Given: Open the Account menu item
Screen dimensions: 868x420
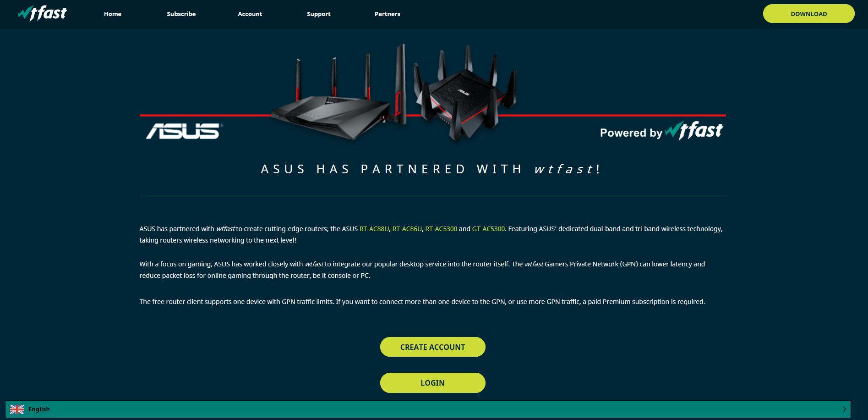Looking at the screenshot, I should point(250,14).
